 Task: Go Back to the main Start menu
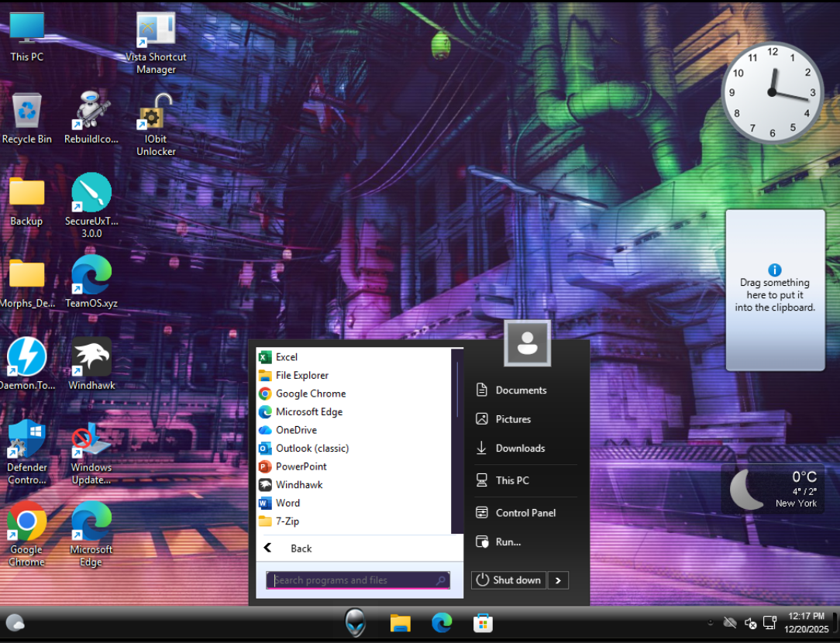(x=360, y=548)
